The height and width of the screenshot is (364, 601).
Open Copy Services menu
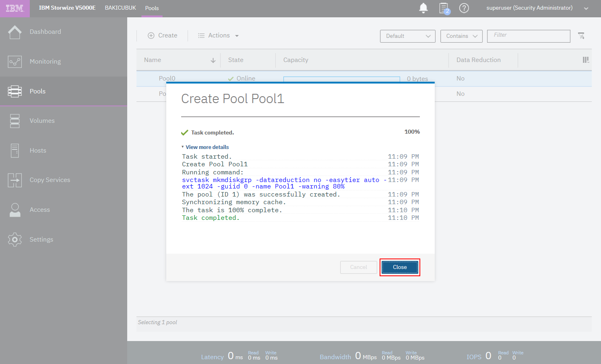point(50,180)
